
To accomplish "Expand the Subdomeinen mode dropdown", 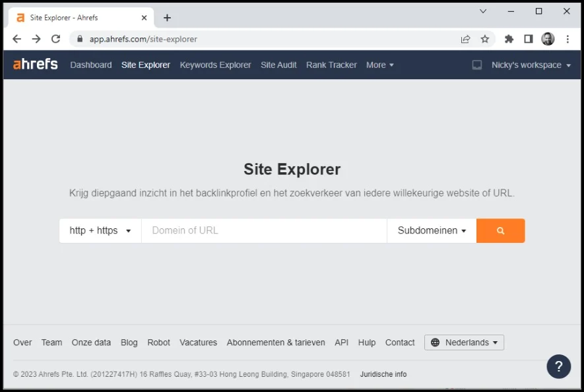I will 432,231.
